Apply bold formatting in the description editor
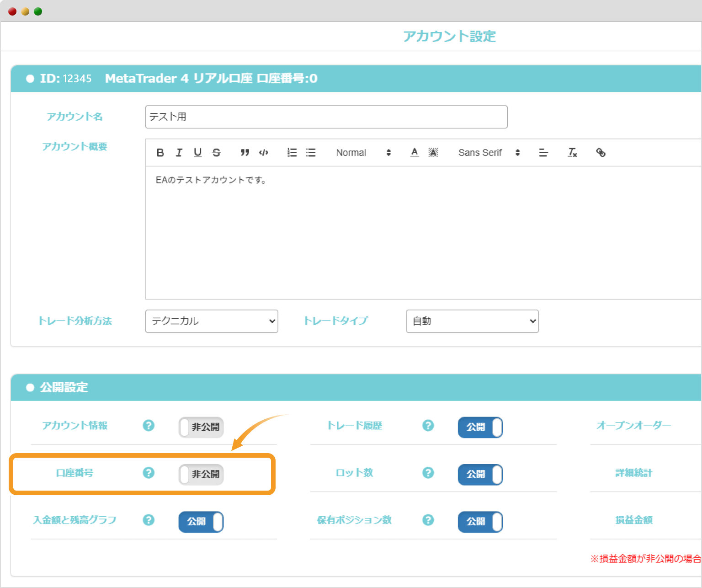702x588 pixels. pos(160,152)
